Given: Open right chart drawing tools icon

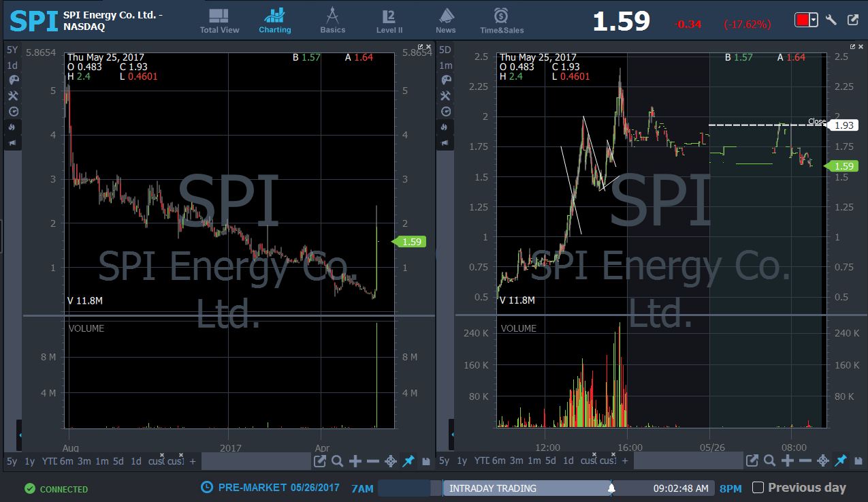Looking at the screenshot, I should tap(446, 96).
